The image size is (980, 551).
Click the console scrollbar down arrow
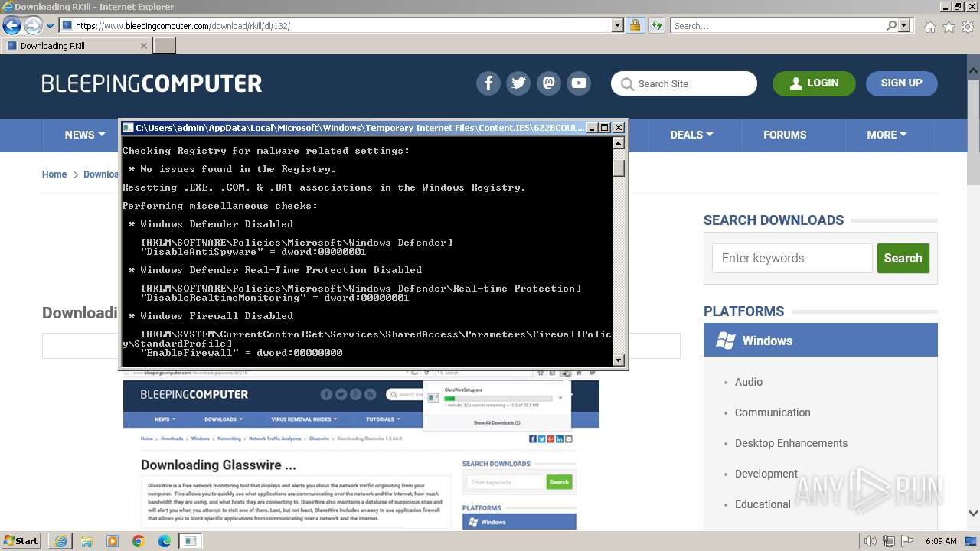pyautogui.click(x=619, y=360)
